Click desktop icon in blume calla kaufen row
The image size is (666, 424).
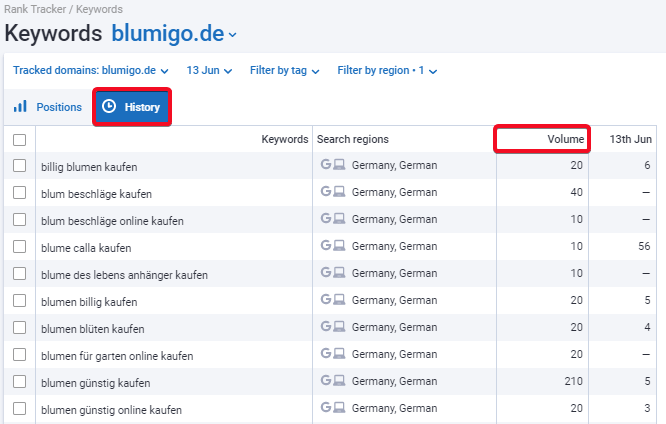[x=339, y=246]
